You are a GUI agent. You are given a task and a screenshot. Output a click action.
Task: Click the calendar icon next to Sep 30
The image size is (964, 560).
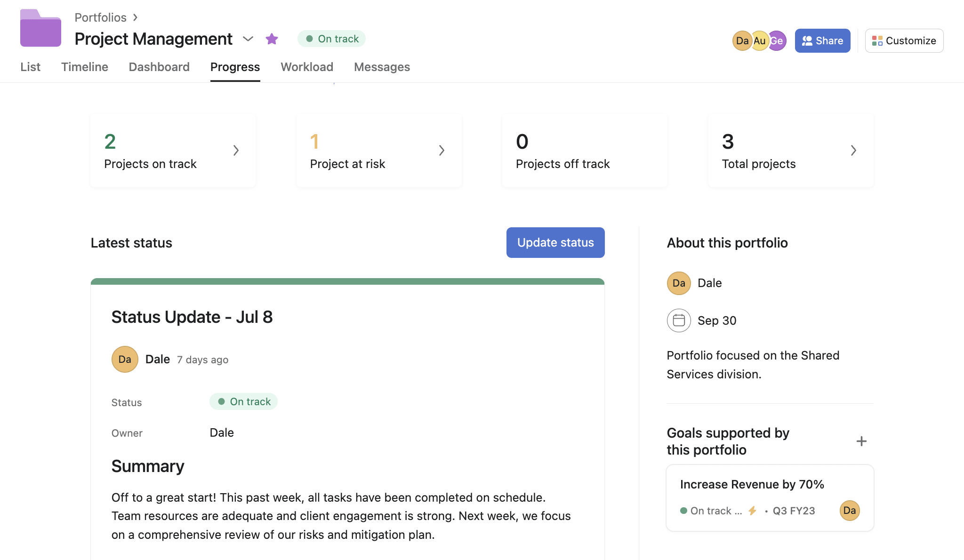[679, 320]
